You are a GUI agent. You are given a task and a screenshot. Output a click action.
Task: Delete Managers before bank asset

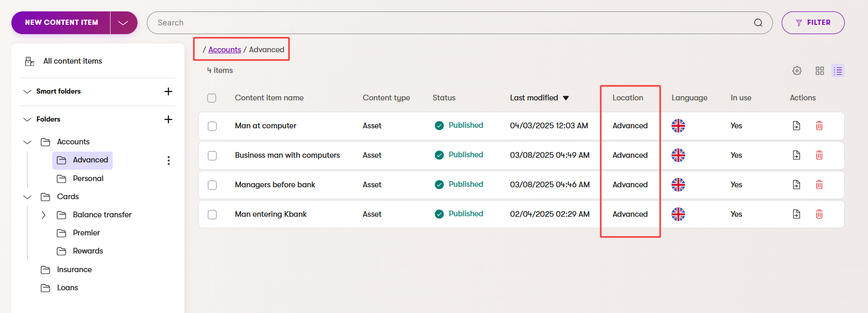coord(819,185)
